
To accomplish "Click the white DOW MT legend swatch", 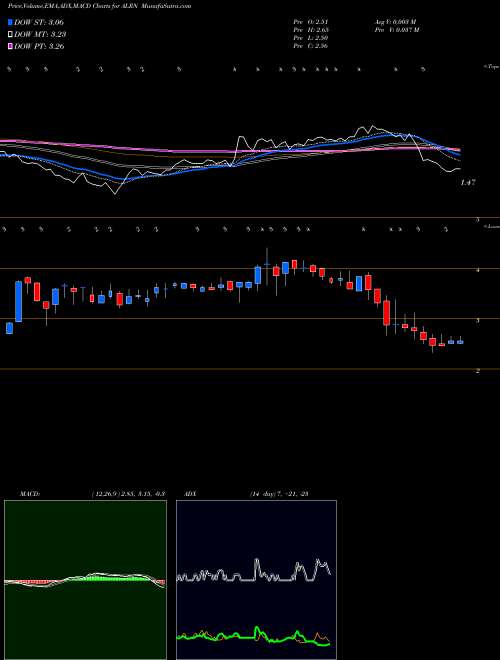I will pos(10,34).
